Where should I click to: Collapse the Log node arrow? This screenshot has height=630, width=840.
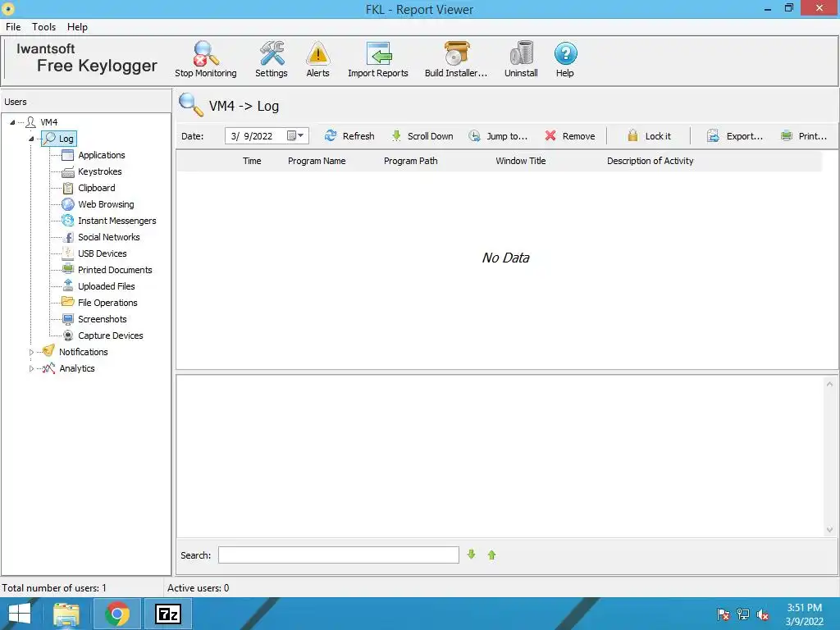coord(31,139)
